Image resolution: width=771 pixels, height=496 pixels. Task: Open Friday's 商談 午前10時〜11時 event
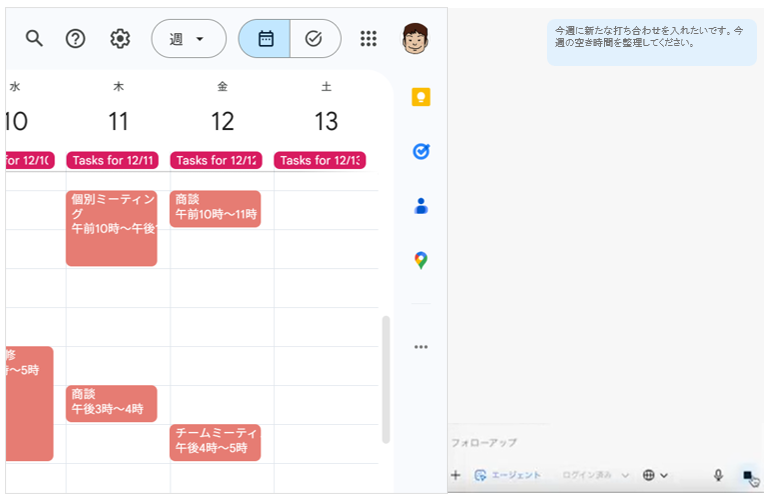tap(215, 209)
